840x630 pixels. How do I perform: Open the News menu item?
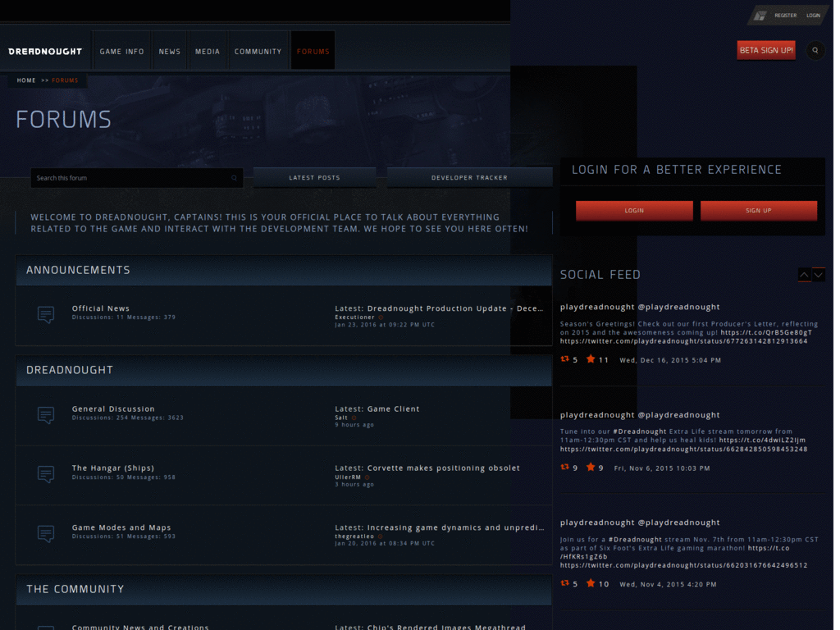click(x=169, y=52)
